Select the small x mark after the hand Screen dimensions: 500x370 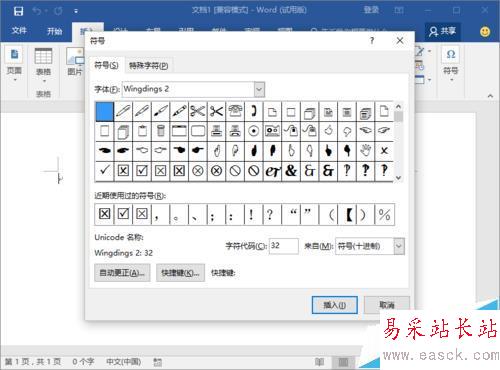384,151
